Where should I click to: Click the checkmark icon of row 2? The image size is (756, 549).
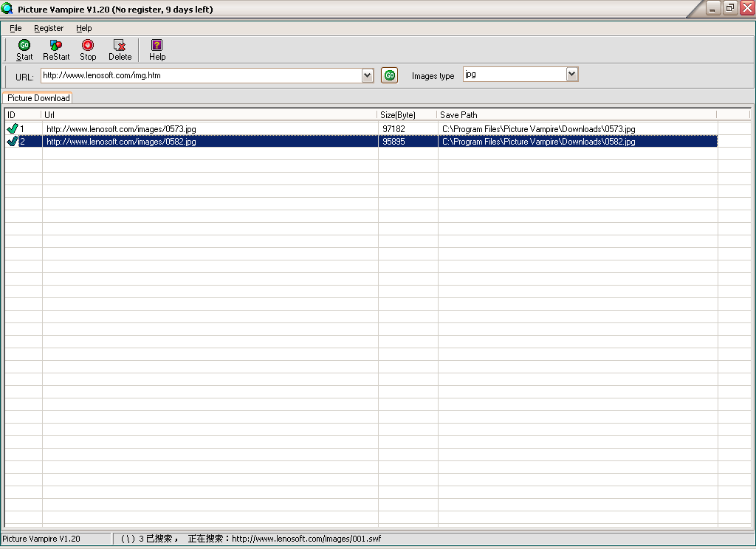pos(13,141)
